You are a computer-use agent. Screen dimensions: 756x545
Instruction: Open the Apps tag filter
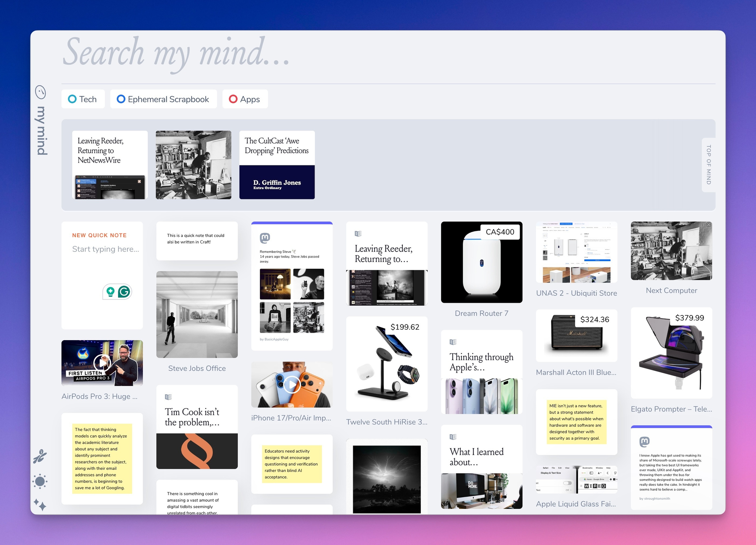(x=245, y=99)
